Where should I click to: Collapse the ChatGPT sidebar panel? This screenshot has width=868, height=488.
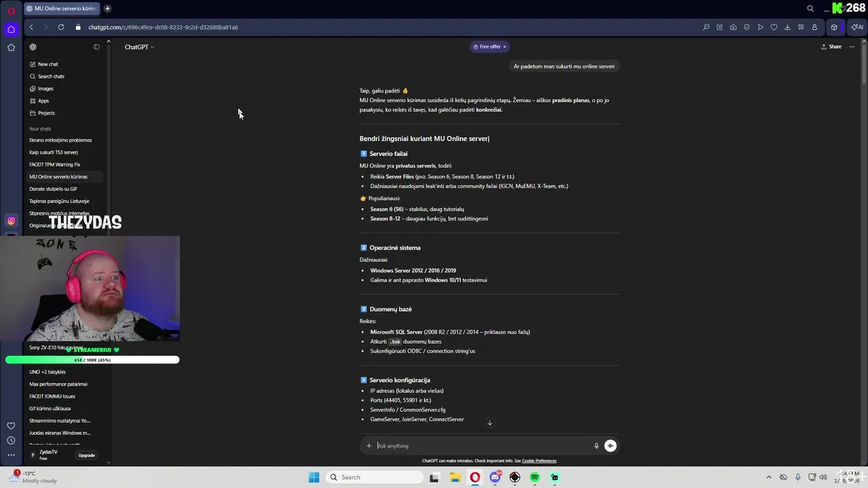point(96,47)
